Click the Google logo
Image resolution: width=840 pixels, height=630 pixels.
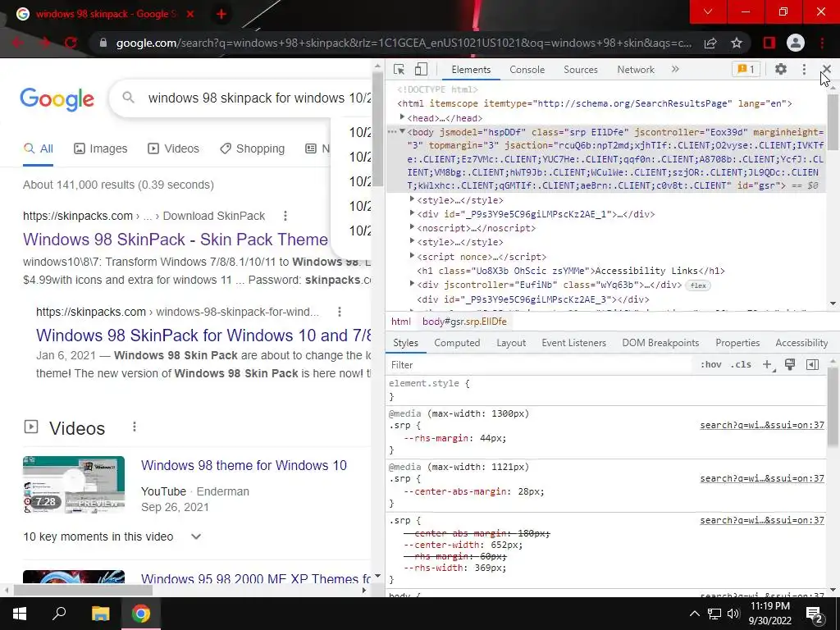pyautogui.click(x=57, y=98)
